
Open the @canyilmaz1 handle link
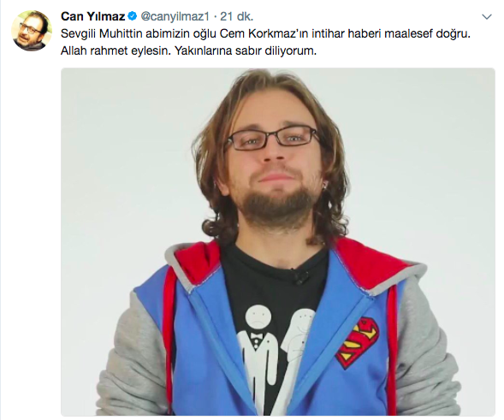(x=175, y=16)
